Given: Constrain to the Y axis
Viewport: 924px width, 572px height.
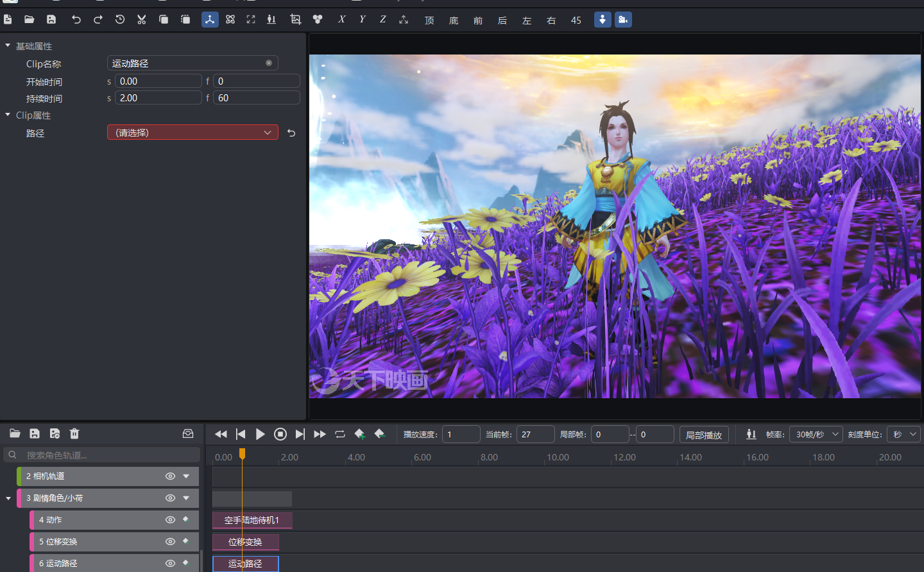Looking at the screenshot, I should [x=363, y=20].
